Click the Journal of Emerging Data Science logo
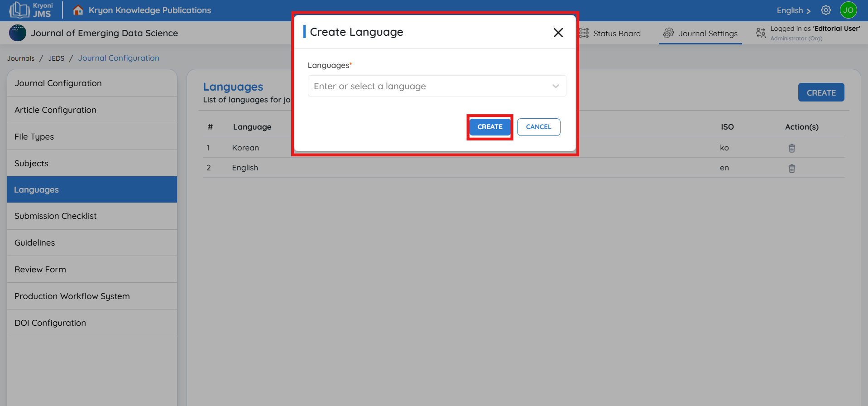The width and height of the screenshot is (868, 406). [x=18, y=33]
